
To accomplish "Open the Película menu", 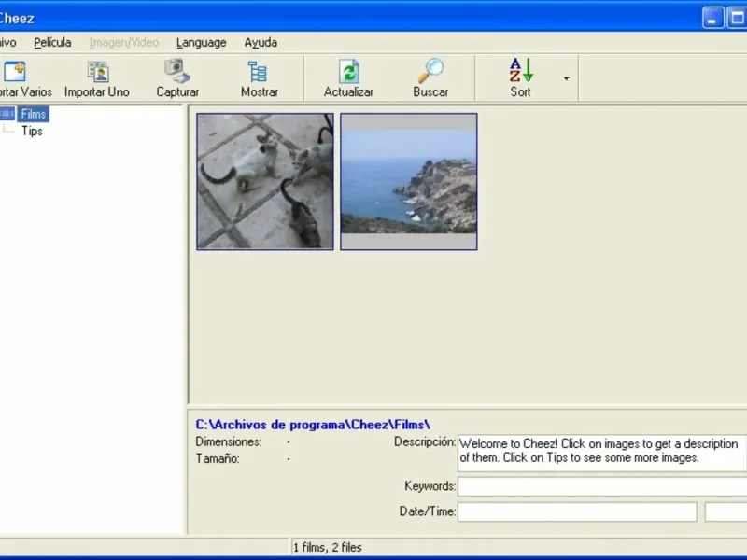I will pyautogui.click(x=52, y=42).
